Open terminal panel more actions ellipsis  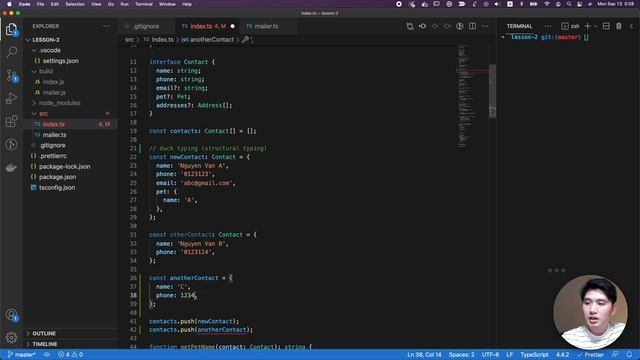tap(548, 26)
